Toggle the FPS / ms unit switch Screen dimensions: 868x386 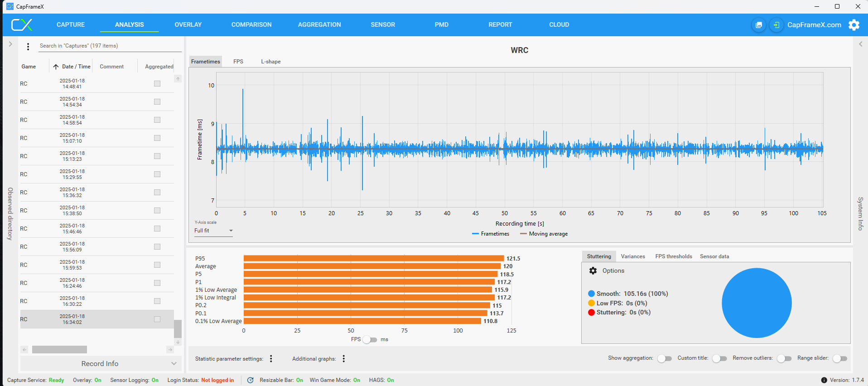point(370,340)
